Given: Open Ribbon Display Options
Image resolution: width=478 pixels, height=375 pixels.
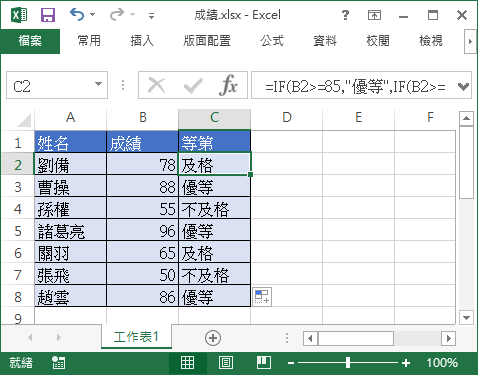Looking at the screenshot, I should (374, 15).
